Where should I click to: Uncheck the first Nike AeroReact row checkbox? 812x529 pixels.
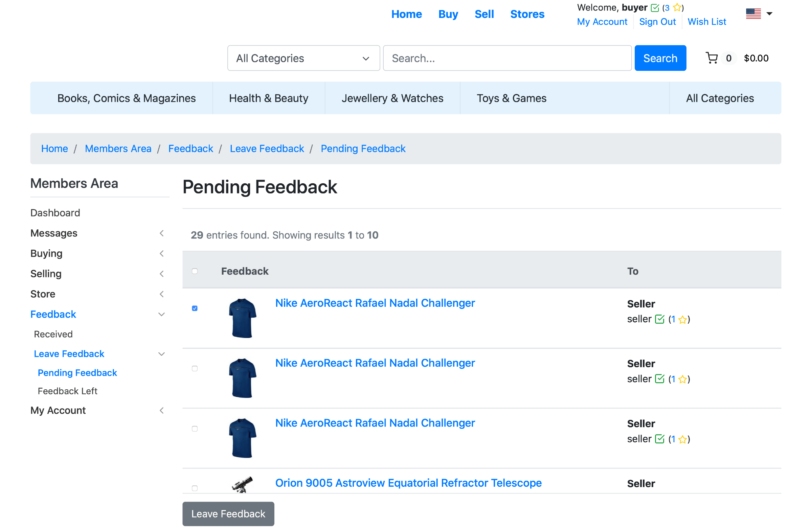coord(195,308)
